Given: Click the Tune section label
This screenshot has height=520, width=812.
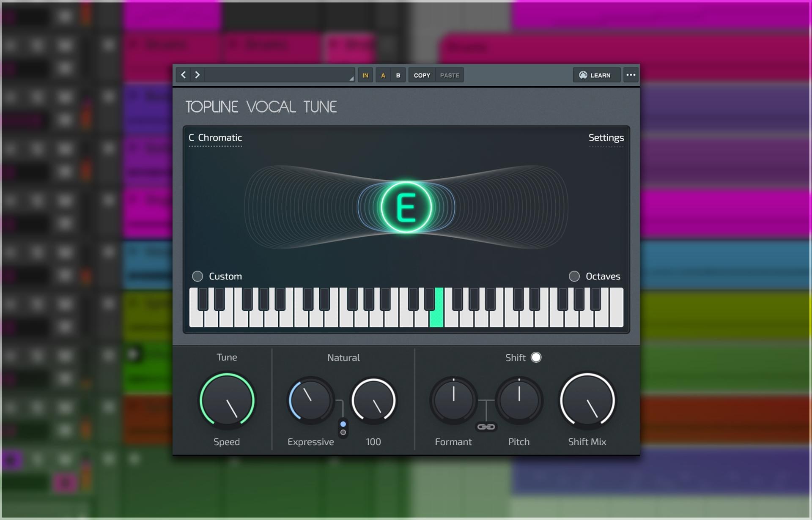Looking at the screenshot, I should 227,357.
